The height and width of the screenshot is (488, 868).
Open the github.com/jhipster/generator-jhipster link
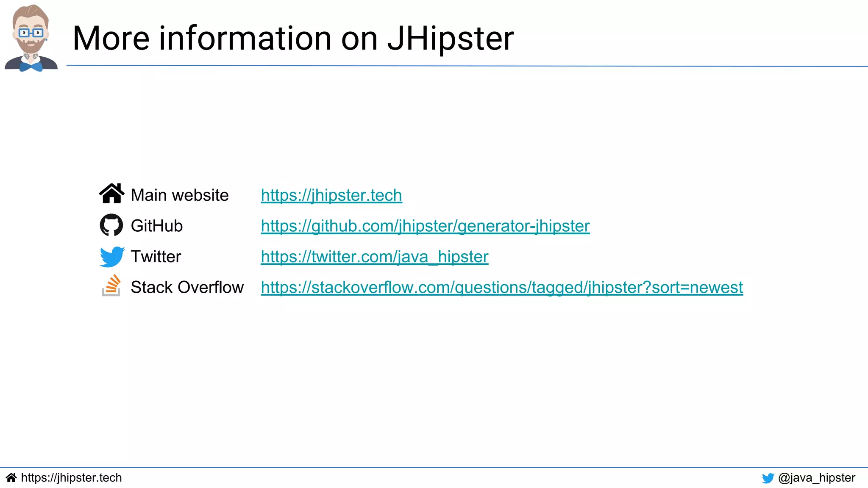click(x=425, y=226)
